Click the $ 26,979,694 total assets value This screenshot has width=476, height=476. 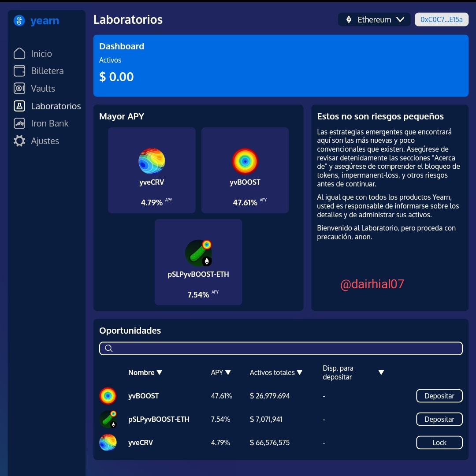(270, 396)
